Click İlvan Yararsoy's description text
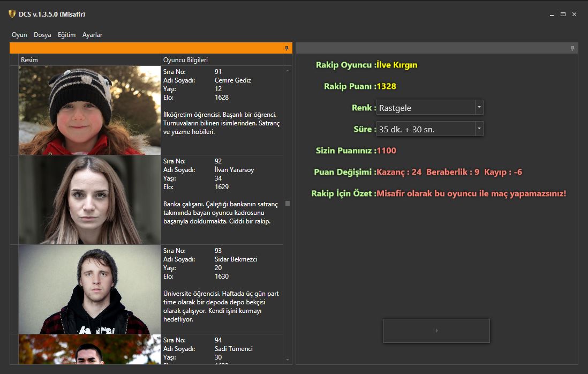The image size is (588, 374). 221,213
